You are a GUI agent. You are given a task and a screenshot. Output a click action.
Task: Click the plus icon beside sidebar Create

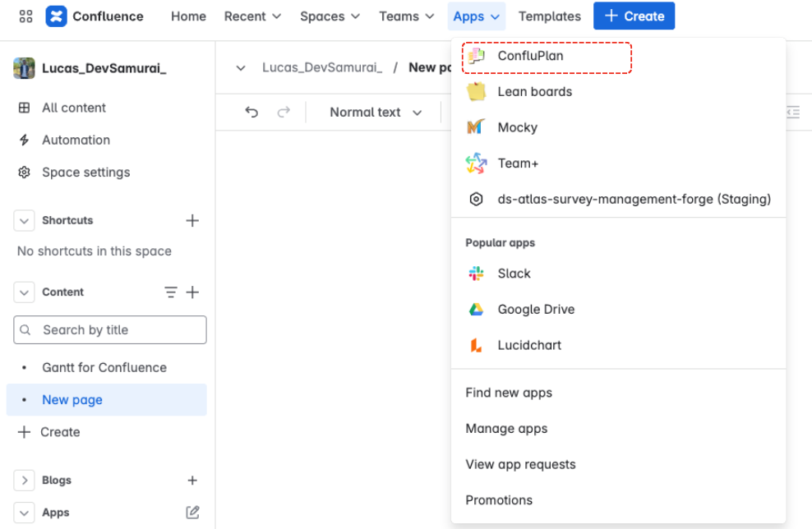coord(24,432)
